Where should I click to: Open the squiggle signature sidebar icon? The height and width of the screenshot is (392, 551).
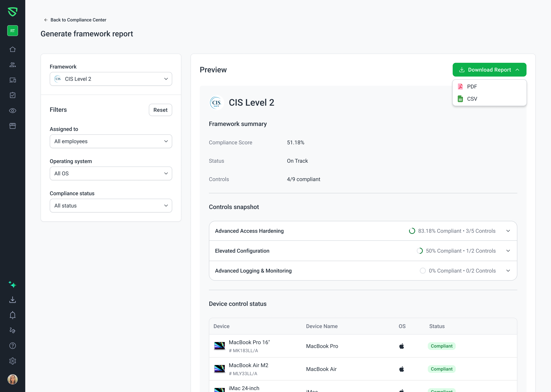click(x=13, y=330)
